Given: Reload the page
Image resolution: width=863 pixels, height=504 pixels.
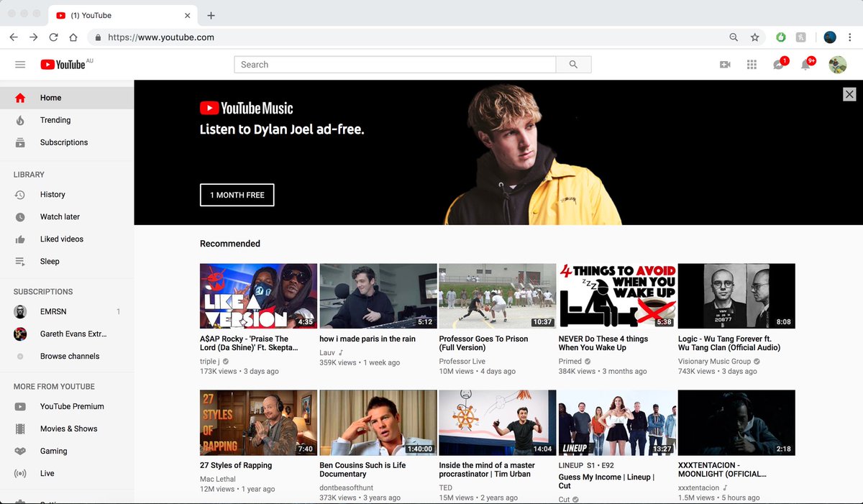Looking at the screenshot, I should 53,37.
